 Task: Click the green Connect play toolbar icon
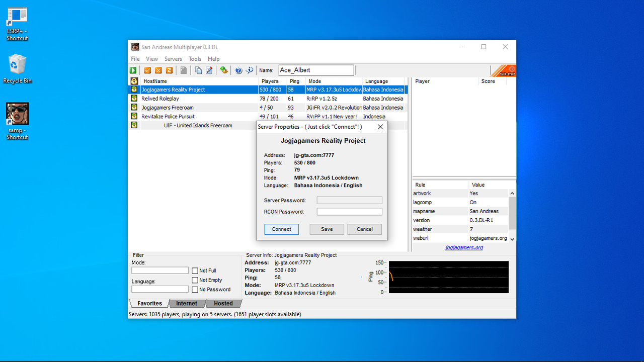coord(133,70)
